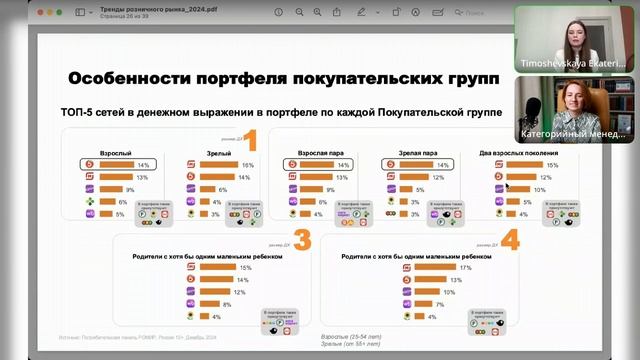
Task: Rotate the page with toolbar icon
Action: pos(396,12)
